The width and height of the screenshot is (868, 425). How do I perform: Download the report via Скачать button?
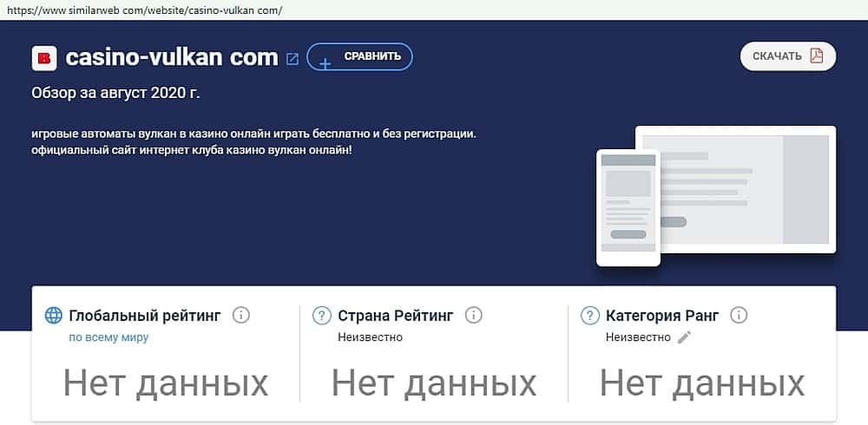(788, 56)
